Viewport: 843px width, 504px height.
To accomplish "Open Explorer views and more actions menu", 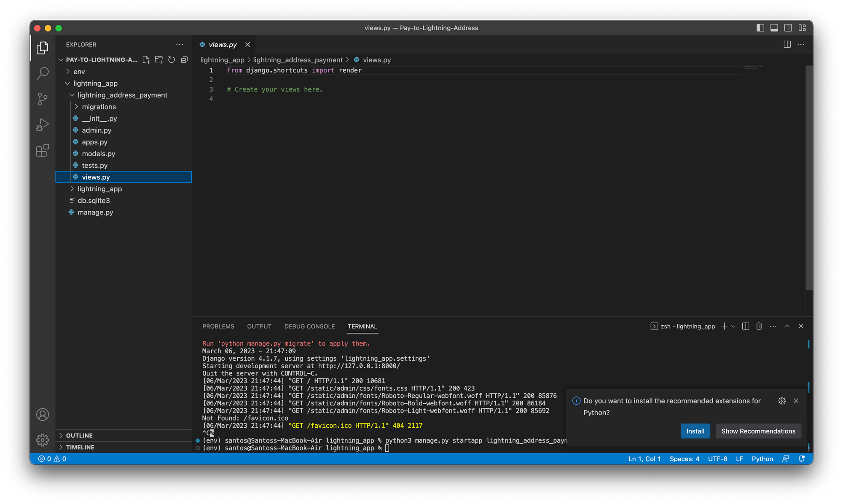I will click(x=180, y=44).
